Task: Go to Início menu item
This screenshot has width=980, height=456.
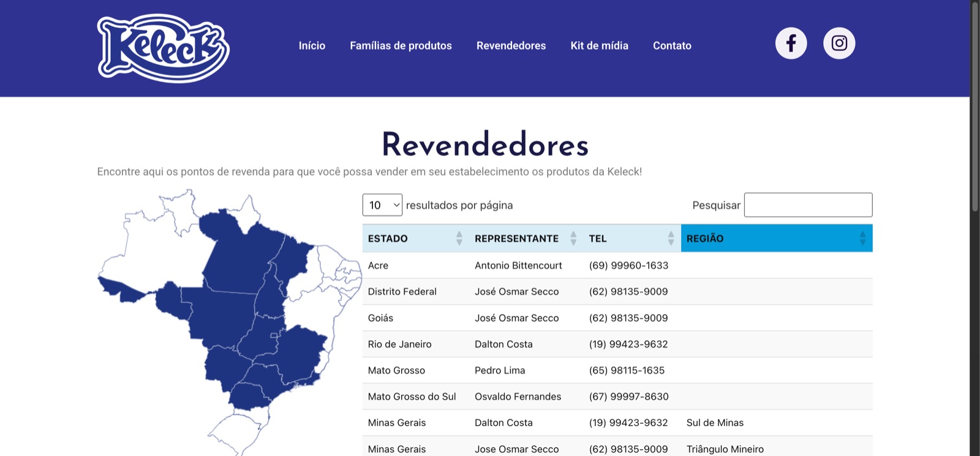Action: (x=312, y=46)
